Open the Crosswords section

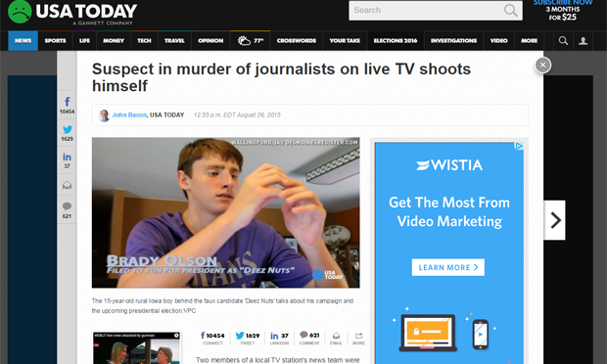296,41
